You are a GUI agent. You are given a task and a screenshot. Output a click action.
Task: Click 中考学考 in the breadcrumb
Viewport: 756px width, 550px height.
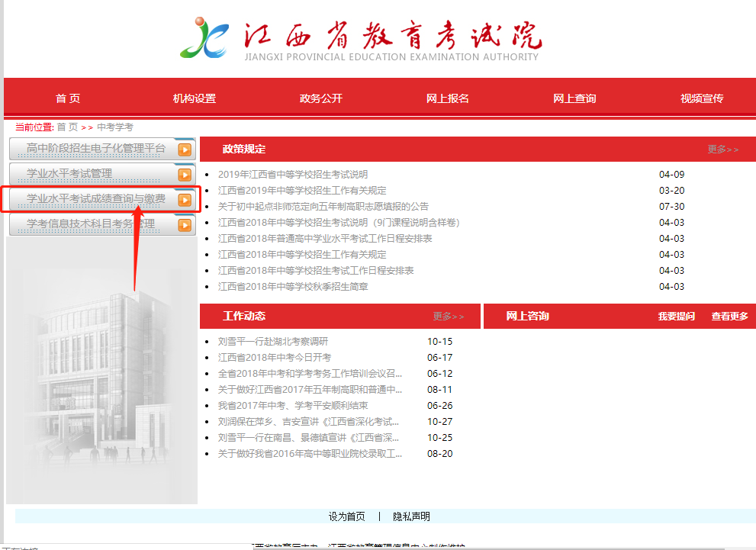point(114,127)
